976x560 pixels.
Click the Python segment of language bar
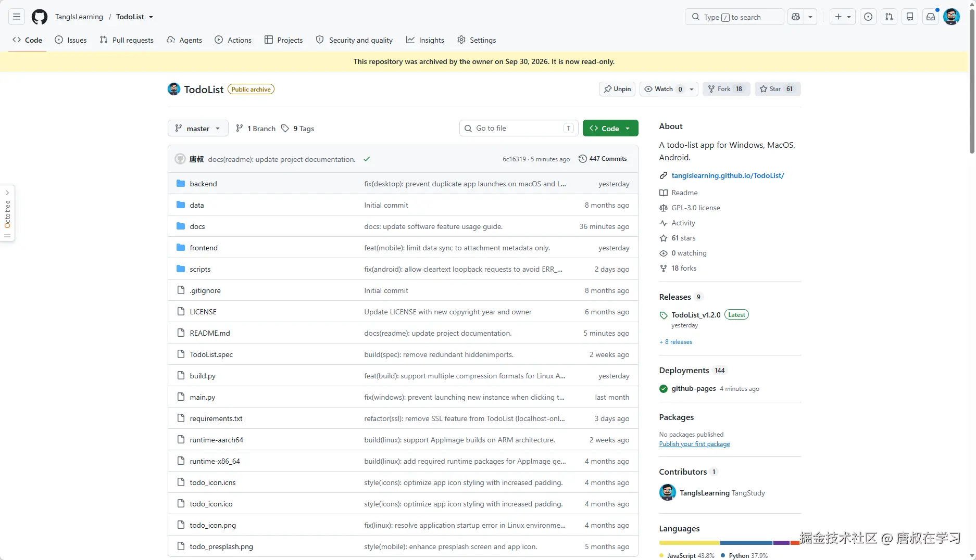[x=747, y=543]
